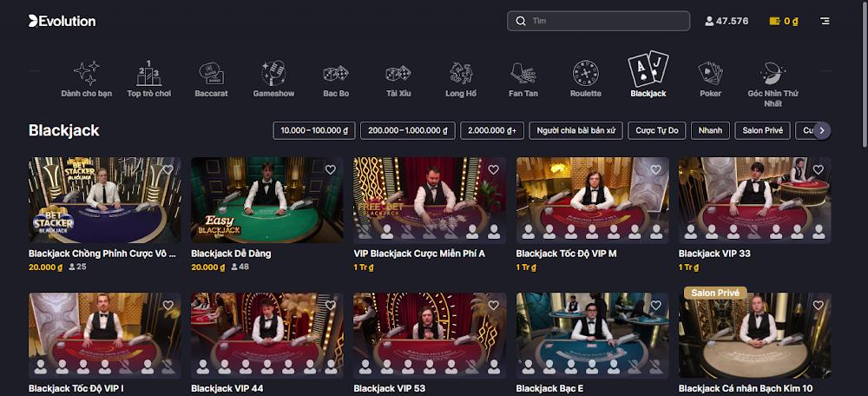868x396 pixels.
Task: Apply the Salon Privé filter chip
Action: tap(762, 131)
